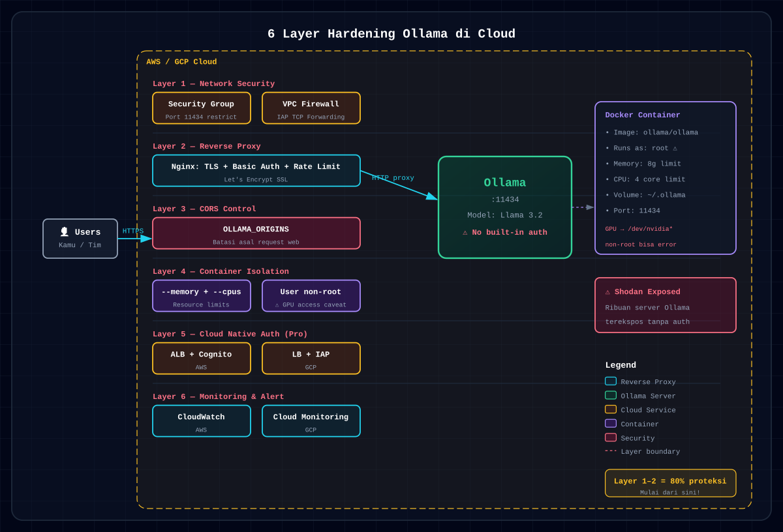Click IAP TCP Forwarding subtitle
This screenshot has width=783, height=532.
311,117
